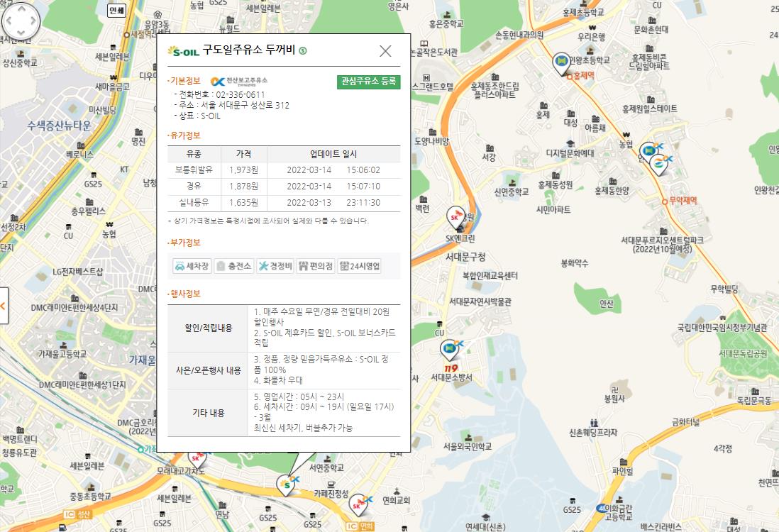Click the 행사정보 section heading
779x532 pixels.
tap(184, 294)
